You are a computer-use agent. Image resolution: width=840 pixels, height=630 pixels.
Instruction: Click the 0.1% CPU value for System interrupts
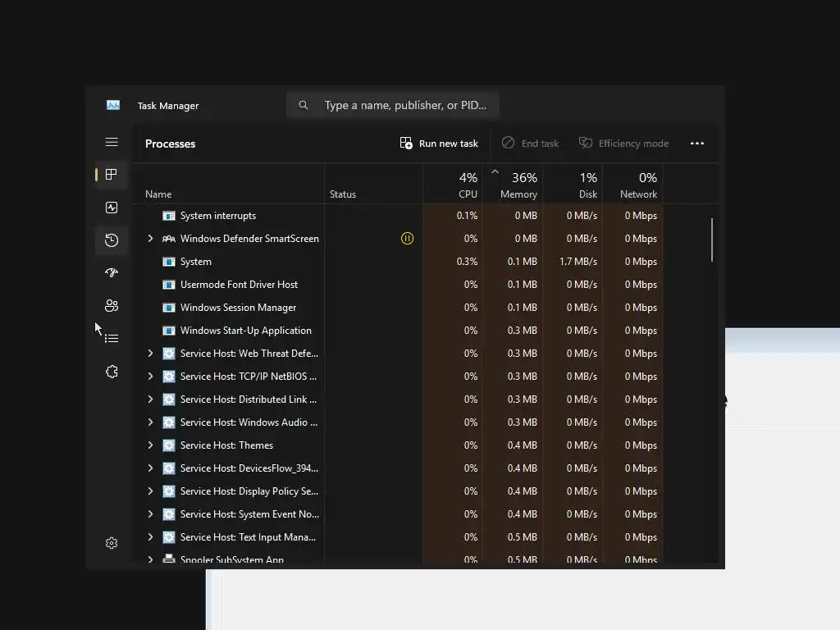(467, 216)
